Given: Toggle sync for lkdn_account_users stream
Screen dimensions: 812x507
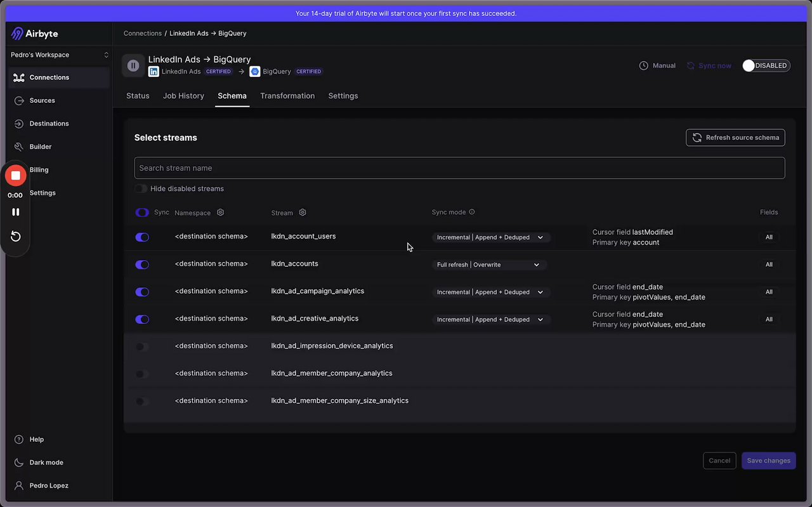Looking at the screenshot, I should 142,237.
